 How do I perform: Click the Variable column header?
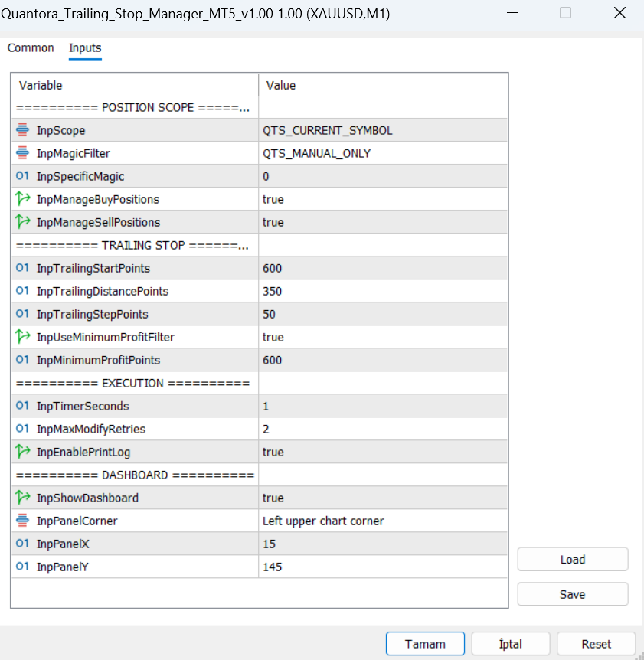point(135,85)
